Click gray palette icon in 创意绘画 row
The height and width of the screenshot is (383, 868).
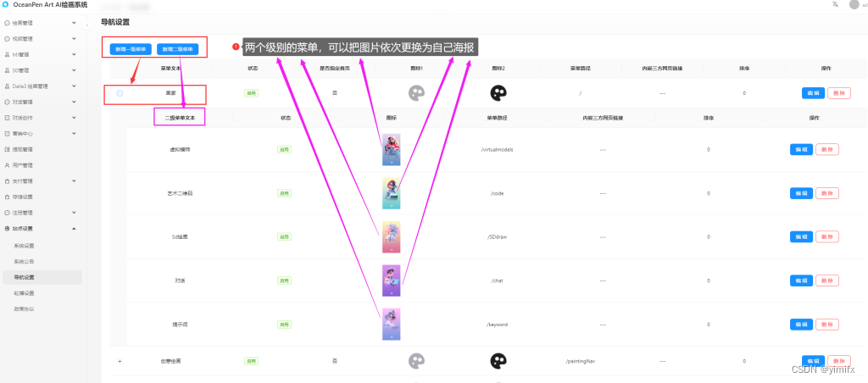pyautogui.click(x=416, y=361)
